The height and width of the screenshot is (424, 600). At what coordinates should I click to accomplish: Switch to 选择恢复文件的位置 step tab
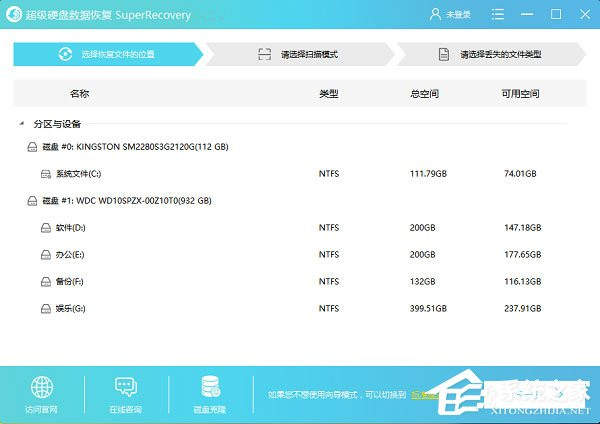(x=108, y=54)
